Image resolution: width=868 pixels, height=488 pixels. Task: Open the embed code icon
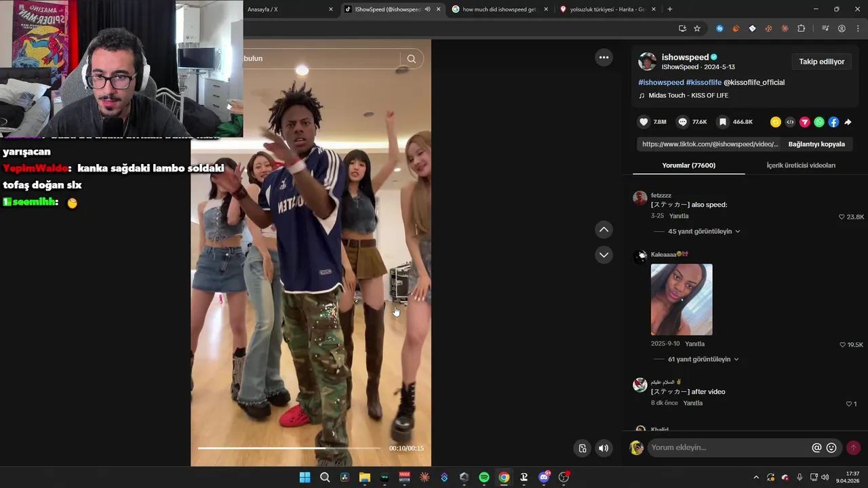790,122
